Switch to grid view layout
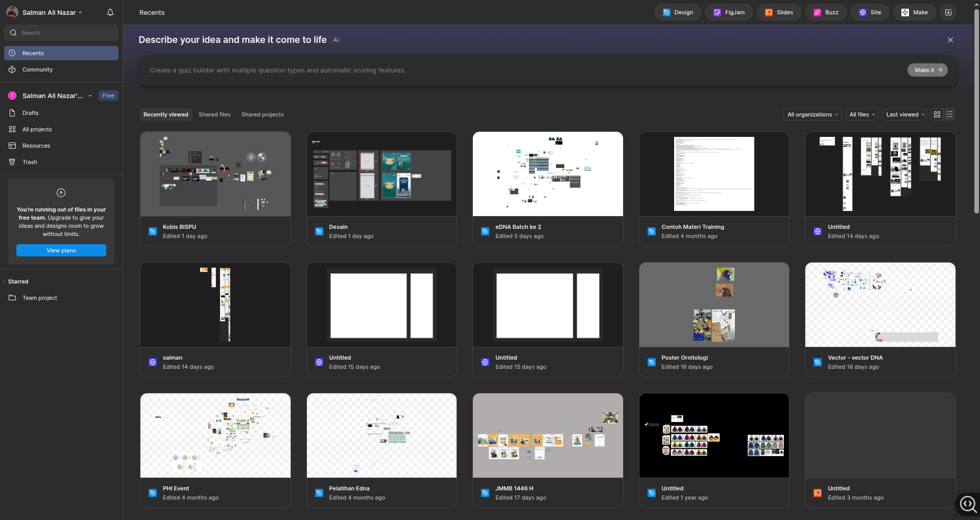Viewport: 980px width, 520px height. click(x=937, y=114)
